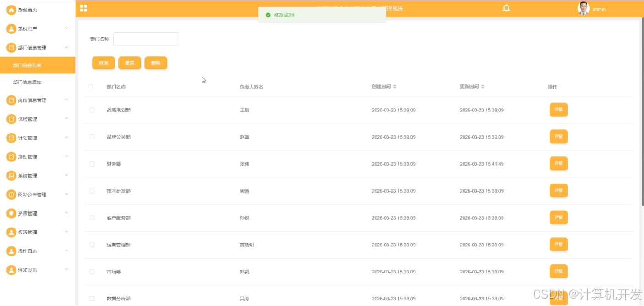Viewport: 644px width, 306px height.
Task: Expand the 通知发布 menu chevron
Action: point(66,269)
